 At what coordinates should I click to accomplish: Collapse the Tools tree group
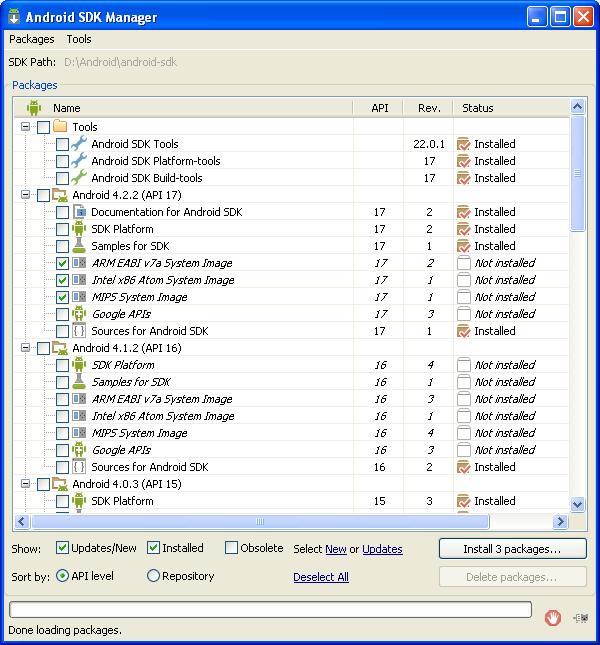(25, 126)
